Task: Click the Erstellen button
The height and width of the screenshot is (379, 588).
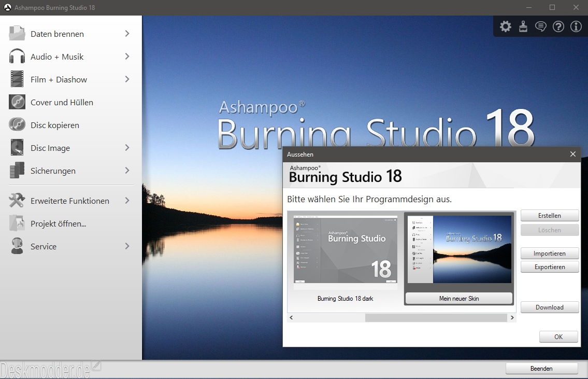Action: [x=549, y=215]
